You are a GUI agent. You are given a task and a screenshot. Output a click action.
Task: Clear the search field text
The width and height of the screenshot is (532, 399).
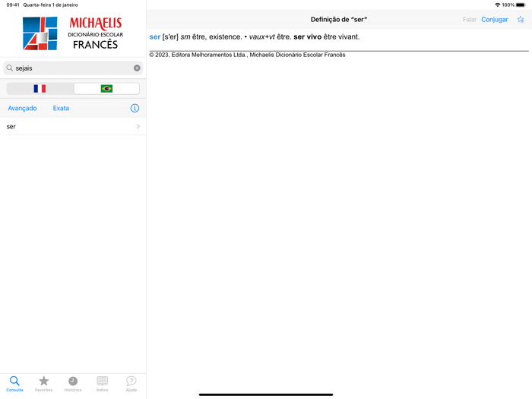pyautogui.click(x=137, y=68)
